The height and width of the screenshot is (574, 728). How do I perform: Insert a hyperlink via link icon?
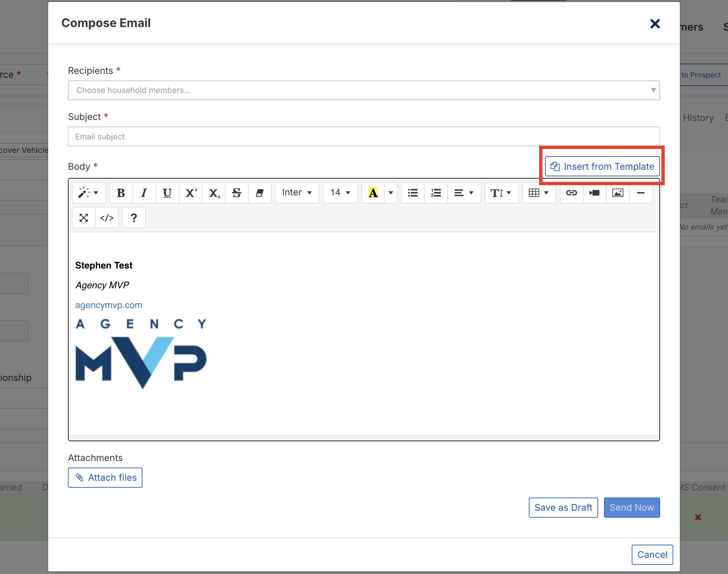point(572,192)
